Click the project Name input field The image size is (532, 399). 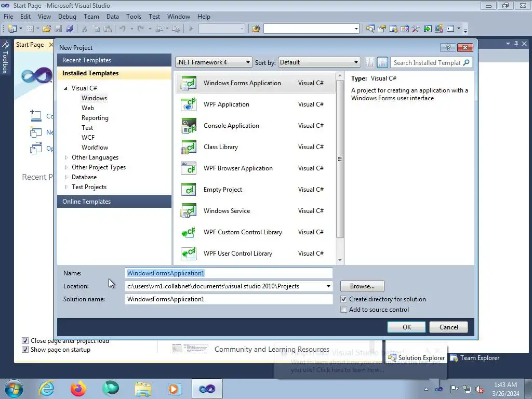click(x=229, y=273)
